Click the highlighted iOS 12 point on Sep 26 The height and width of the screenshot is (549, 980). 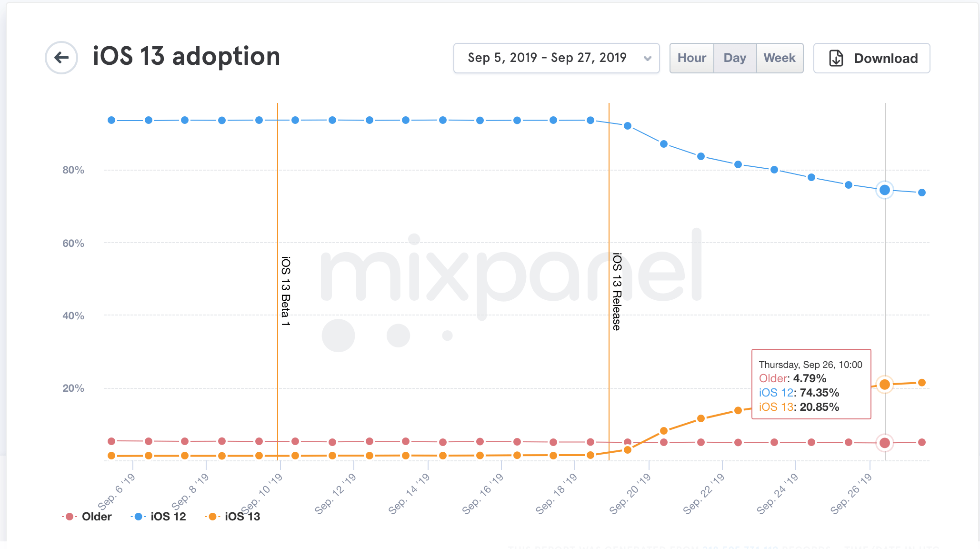pos(885,190)
